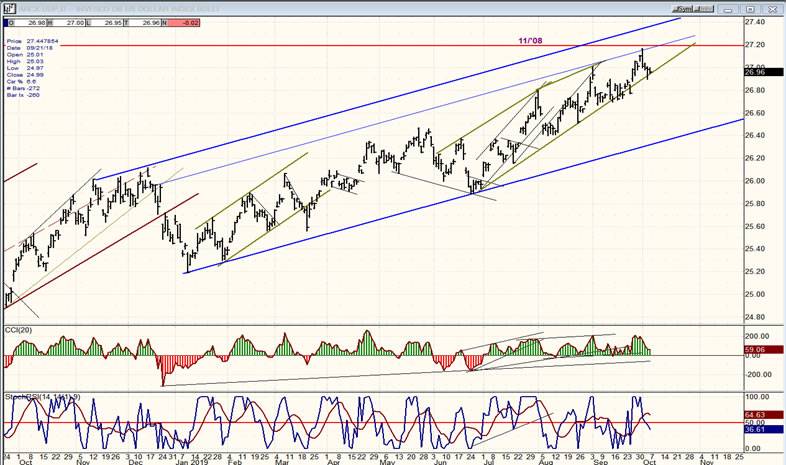This screenshot has height=465, width=786.
Task: Click the 11/'08 annotation label
Action: pyautogui.click(x=532, y=39)
